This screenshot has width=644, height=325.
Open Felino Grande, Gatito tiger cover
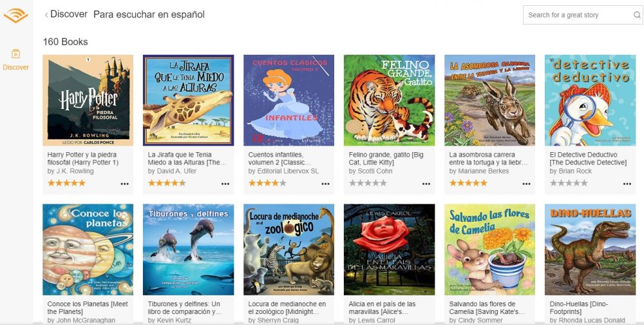pyautogui.click(x=389, y=101)
